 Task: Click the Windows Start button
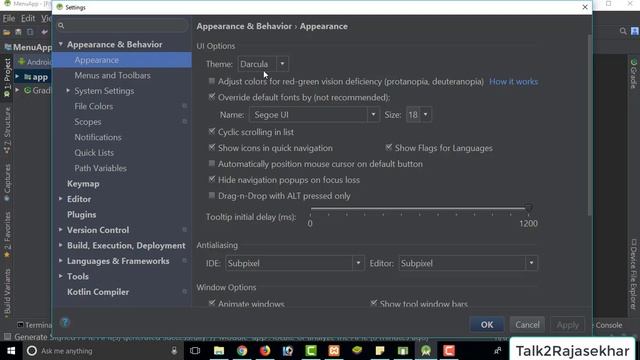click(x=11, y=351)
